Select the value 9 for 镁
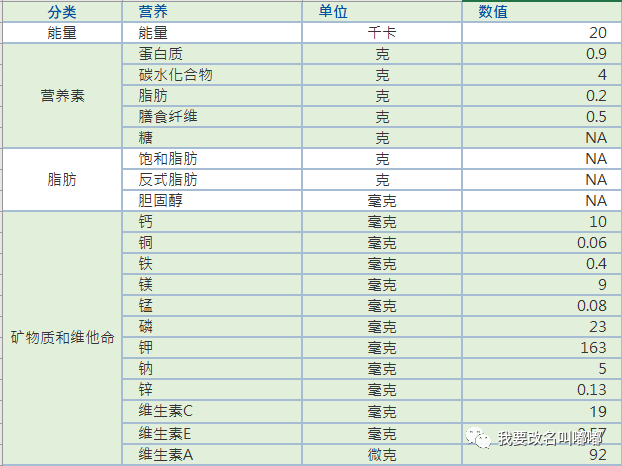 (542, 285)
